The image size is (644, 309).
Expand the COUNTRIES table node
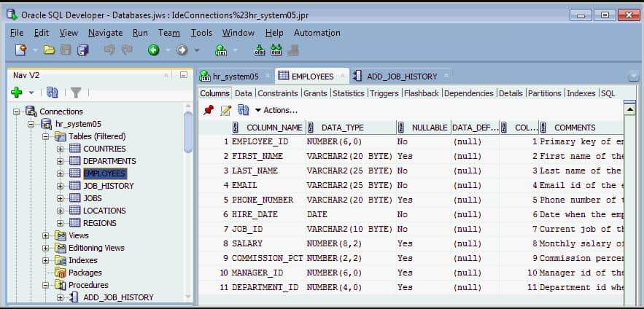point(61,149)
